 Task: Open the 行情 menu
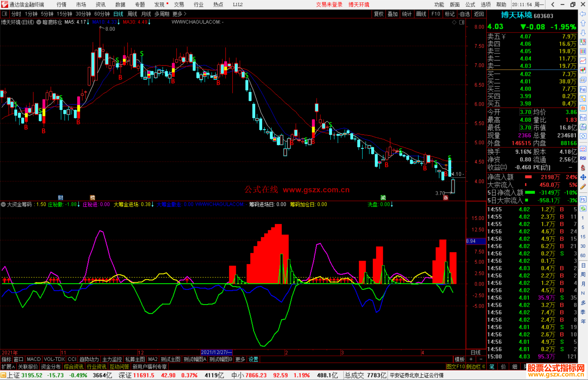(62, 4)
